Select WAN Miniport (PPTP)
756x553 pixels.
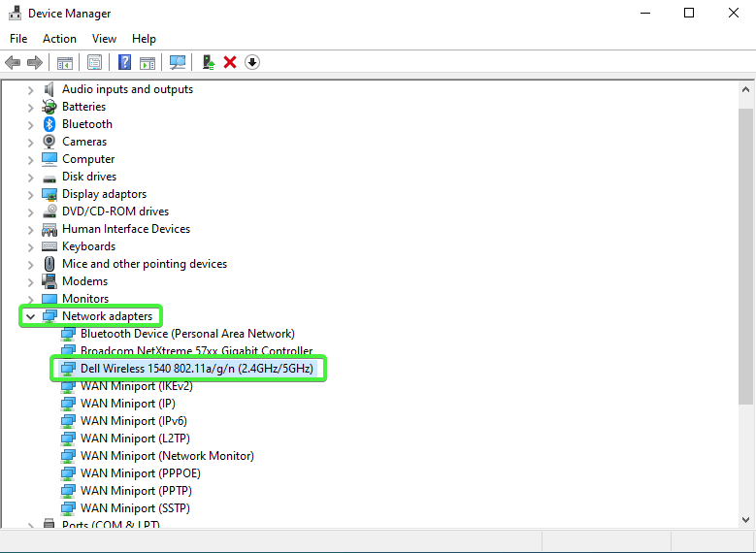click(136, 491)
